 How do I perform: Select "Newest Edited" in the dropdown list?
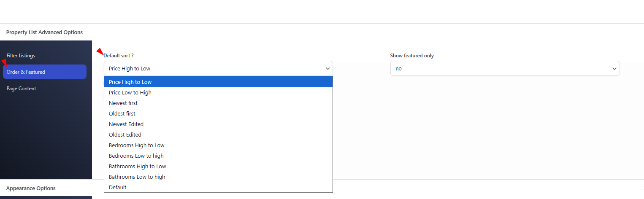click(126, 124)
